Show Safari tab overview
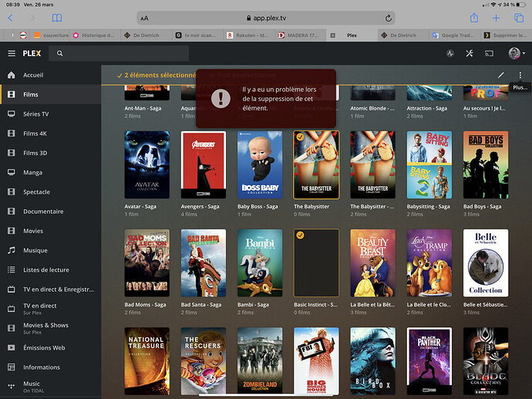Screen dimensions: 532x399 [519, 18]
